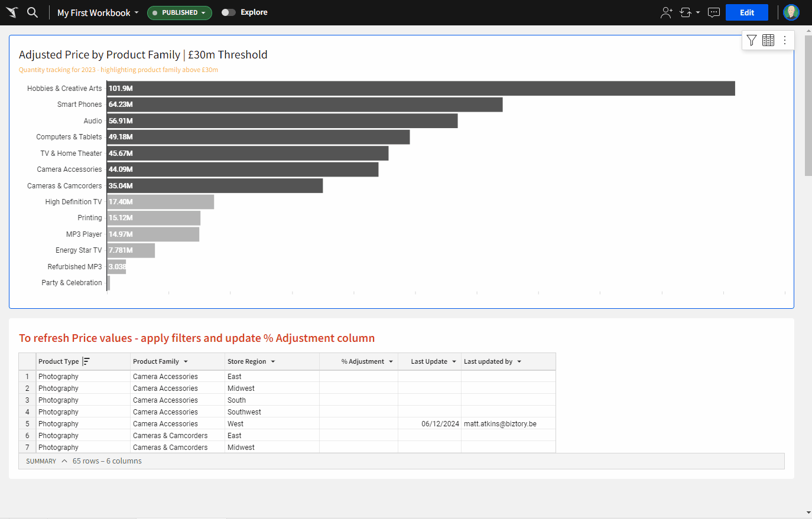The height and width of the screenshot is (519, 812).
Task: Open the search magnifier icon
Action: 33,12
